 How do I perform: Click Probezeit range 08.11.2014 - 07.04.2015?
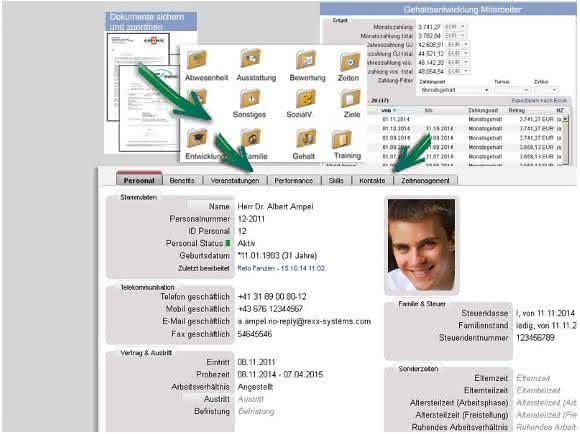pyautogui.click(x=280, y=374)
